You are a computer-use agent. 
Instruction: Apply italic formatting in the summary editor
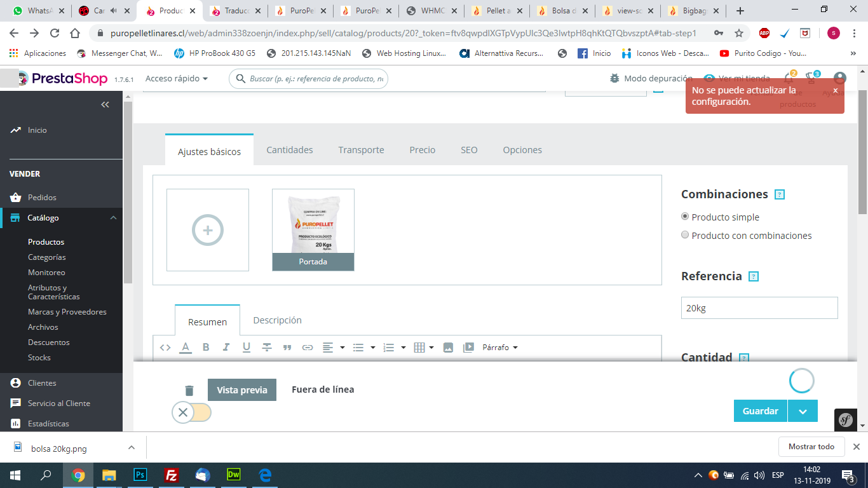[x=226, y=348]
